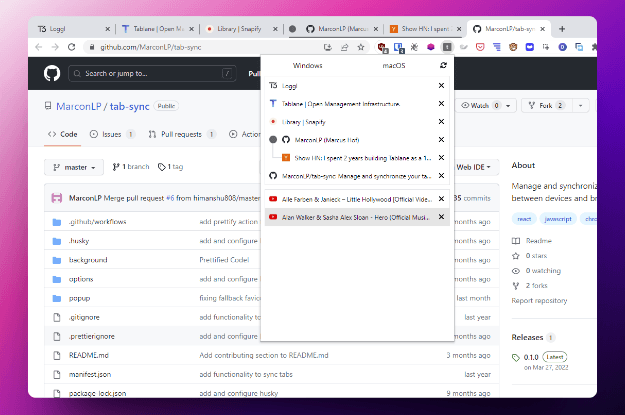This screenshot has height=415, width=625.
Task: Close the Loggl browser tab
Action: (108, 29)
